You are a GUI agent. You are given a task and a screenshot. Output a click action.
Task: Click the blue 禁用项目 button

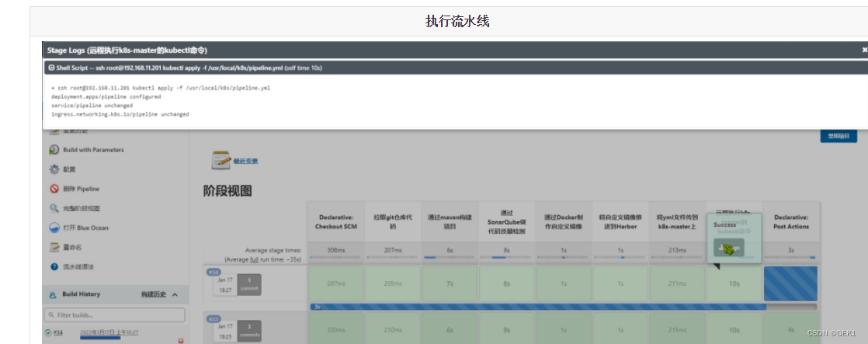point(838,136)
